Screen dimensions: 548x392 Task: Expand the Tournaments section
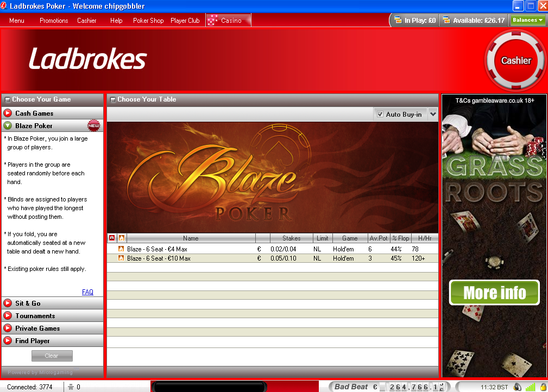[53, 316]
